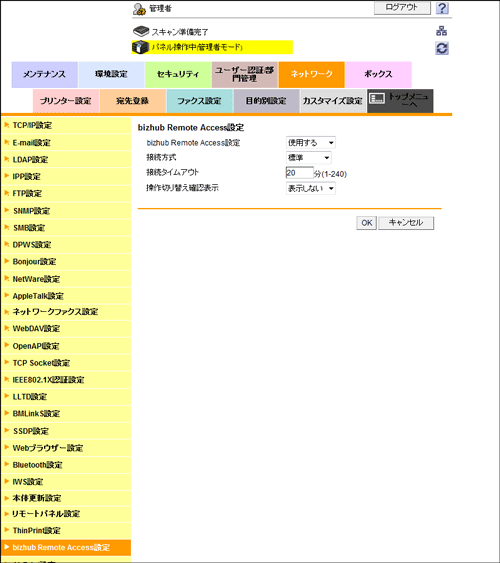Click the connection timeout input field
This screenshot has height=563, width=500.
click(300, 173)
